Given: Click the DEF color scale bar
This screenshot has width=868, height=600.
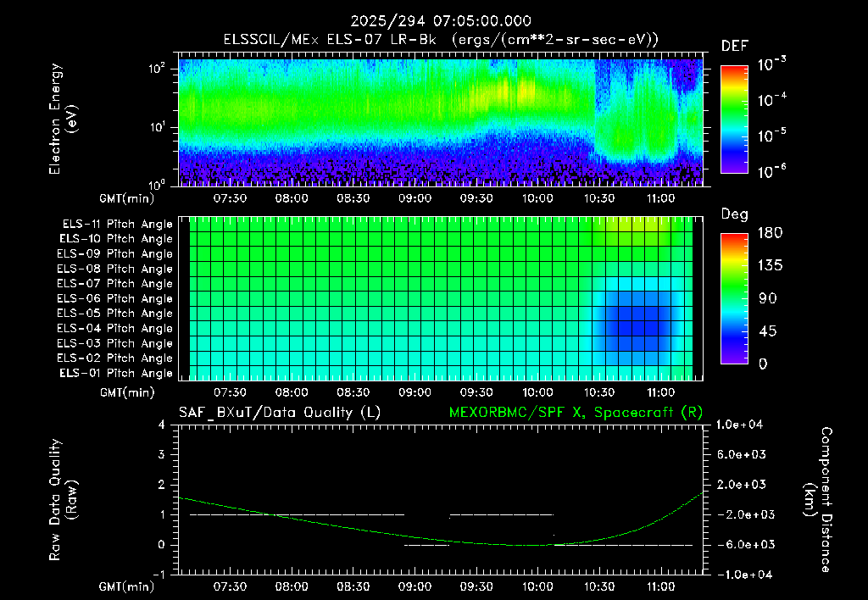Looking at the screenshot, I should (x=734, y=119).
